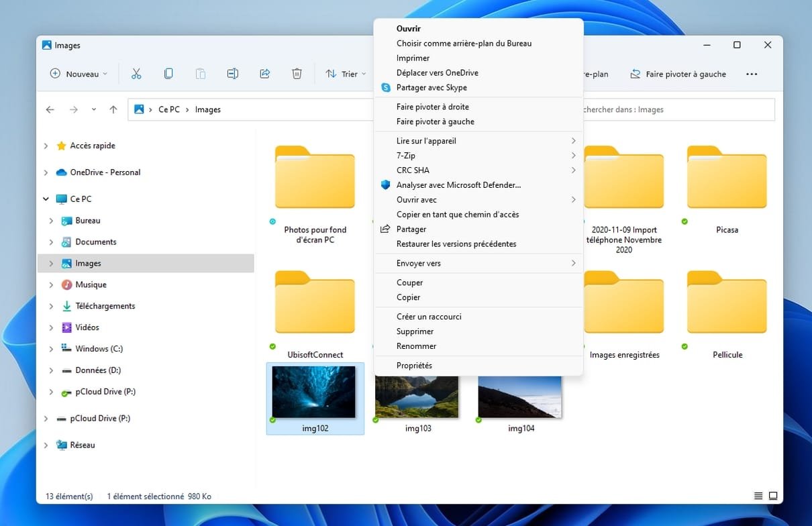
Task: Choose Choisir comme arrière-plan du Bureau
Action: coord(478,44)
